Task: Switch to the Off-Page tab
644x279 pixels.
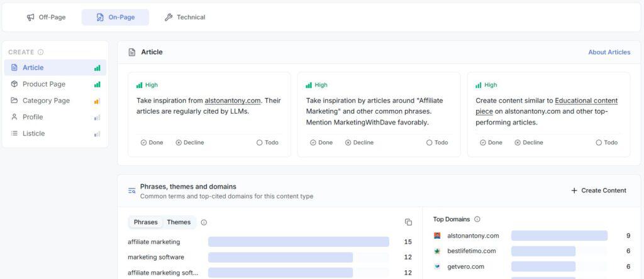Action: pyautogui.click(x=47, y=17)
